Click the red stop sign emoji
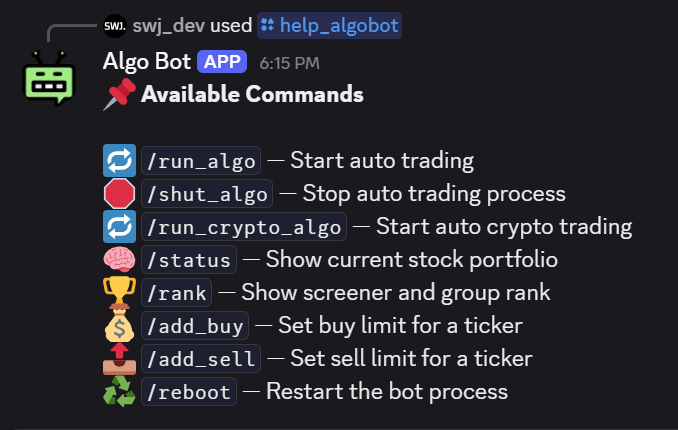The height and width of the screenshot is (430, 678). pos(119,193)
